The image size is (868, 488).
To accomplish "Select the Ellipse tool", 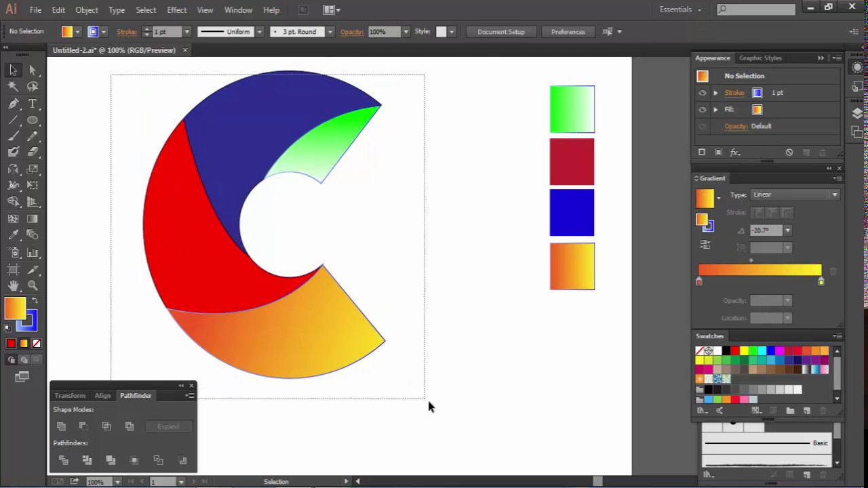I will pos(32,120).
